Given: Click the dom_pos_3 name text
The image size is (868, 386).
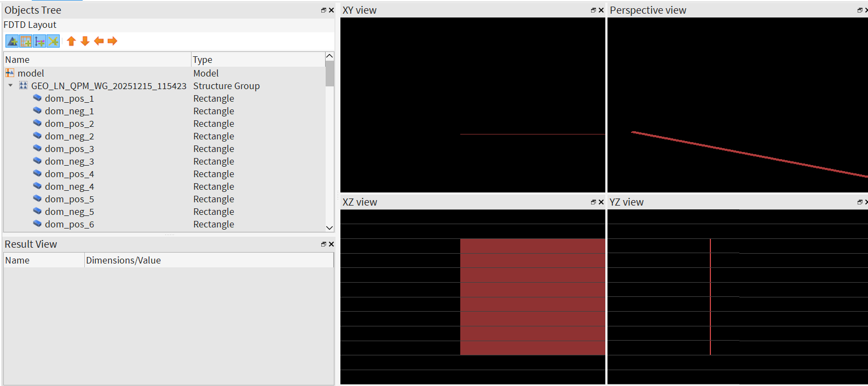Looking at the screenshot, I should 70,149.
